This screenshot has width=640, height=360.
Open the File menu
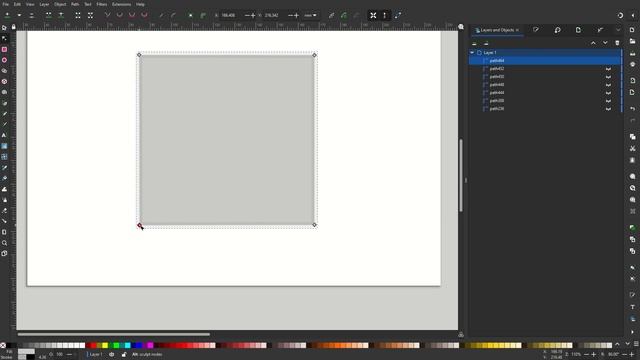(6, 4)
